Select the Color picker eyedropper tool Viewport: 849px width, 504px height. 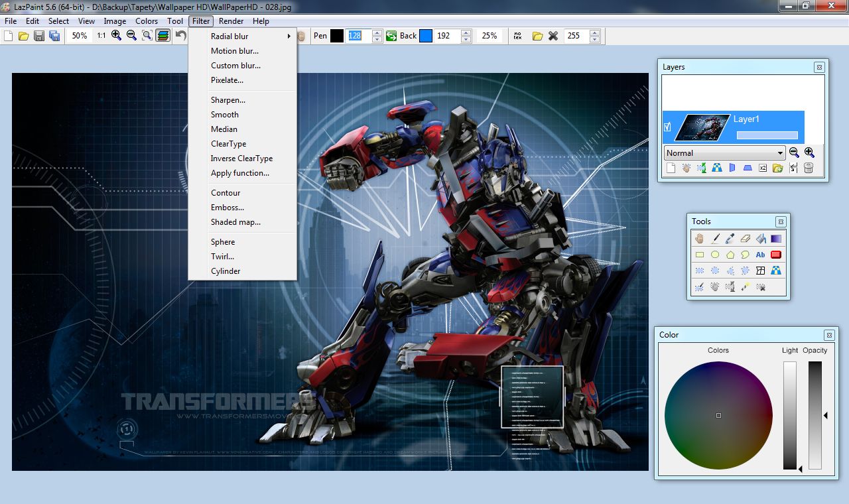pos(730,239)
